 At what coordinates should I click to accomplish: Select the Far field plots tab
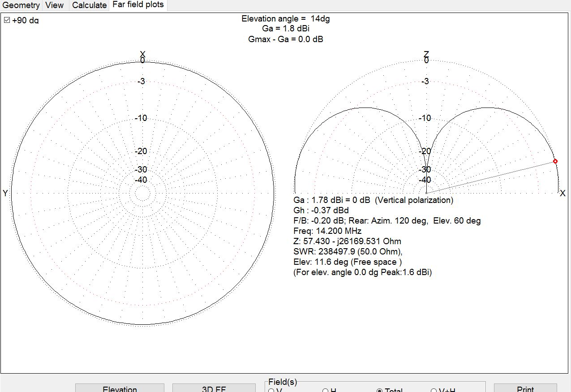[x=138, y=5]
